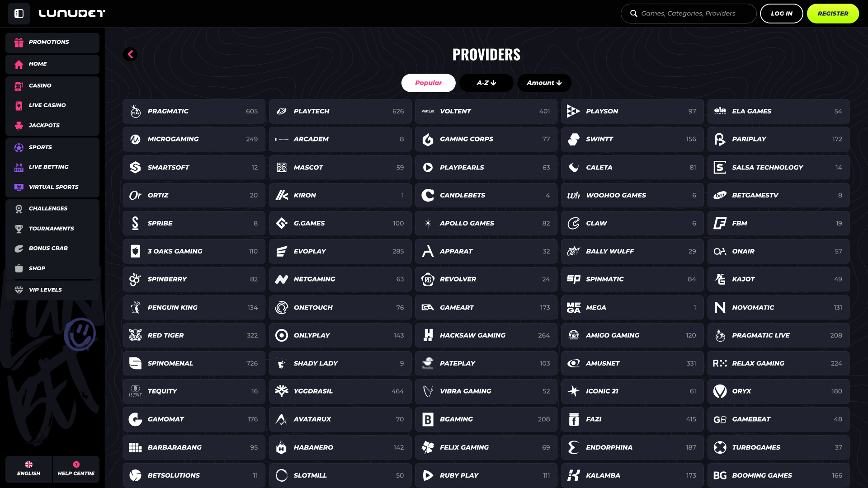Open the Live Casino menu item
Image resolution: width=868 pixels, height=488 pixels.
[x=47, y=105]
